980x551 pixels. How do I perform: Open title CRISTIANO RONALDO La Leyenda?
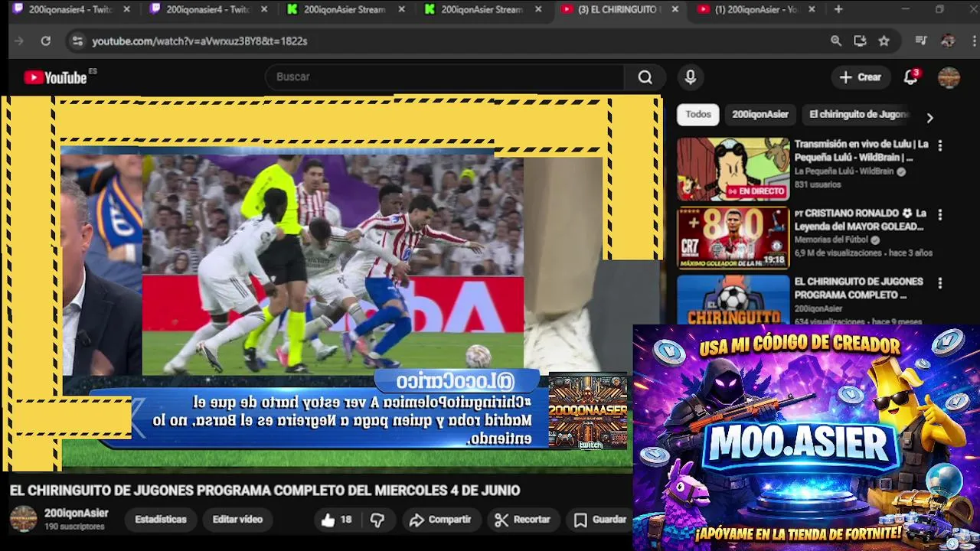coord(861,220)
